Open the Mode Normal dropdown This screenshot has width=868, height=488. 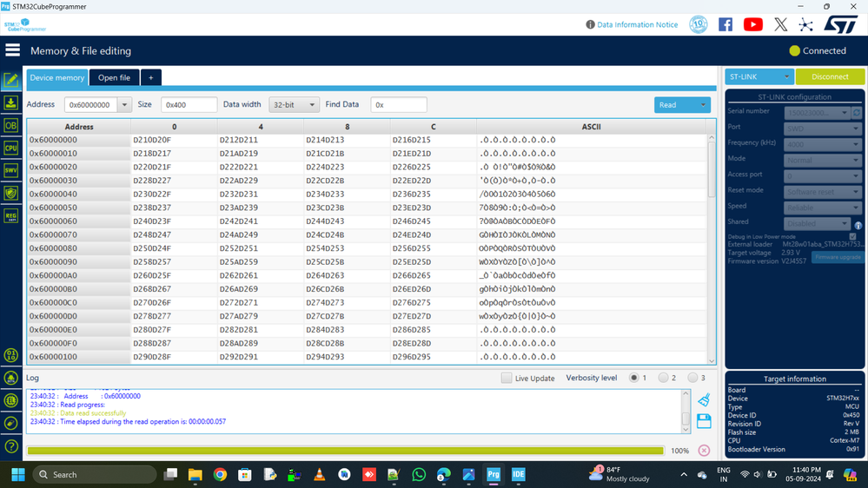pos(823,160)
